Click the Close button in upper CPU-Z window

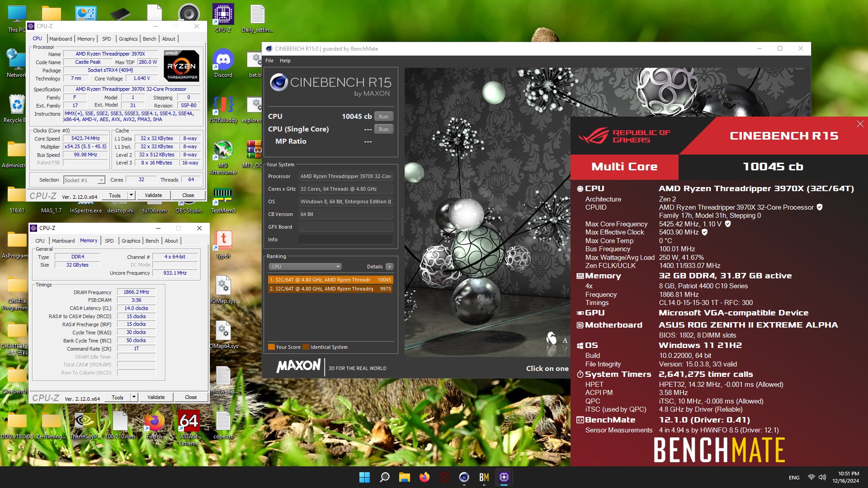coord(188,195)
